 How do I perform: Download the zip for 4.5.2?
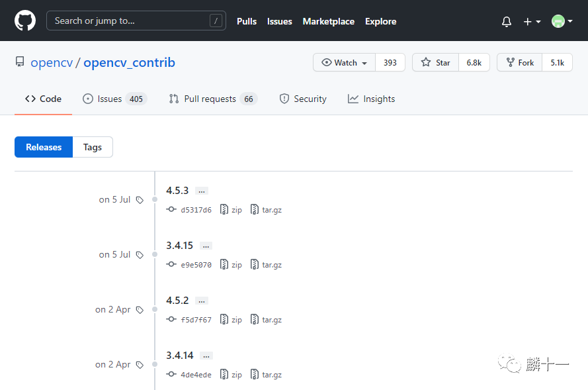coord(231,319)
